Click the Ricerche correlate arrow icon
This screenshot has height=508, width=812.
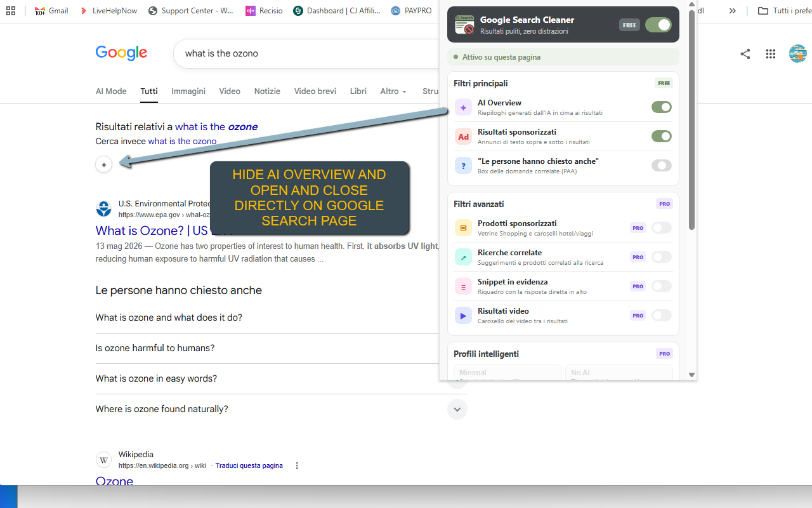tap(463, 257)
